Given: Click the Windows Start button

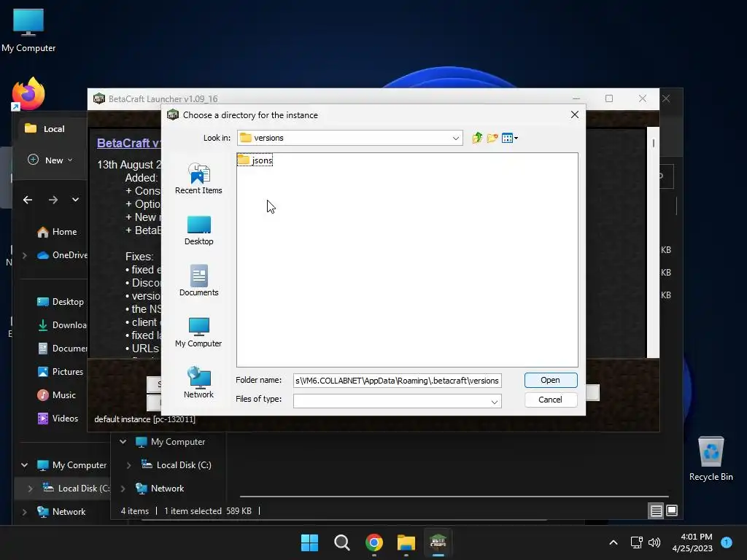Looking at the screenshot, I should click(309, 542).
